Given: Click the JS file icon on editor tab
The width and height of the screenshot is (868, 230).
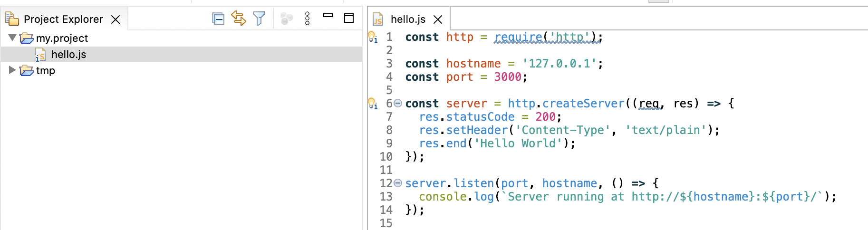Looking at the screenshot, I should 378,19.
